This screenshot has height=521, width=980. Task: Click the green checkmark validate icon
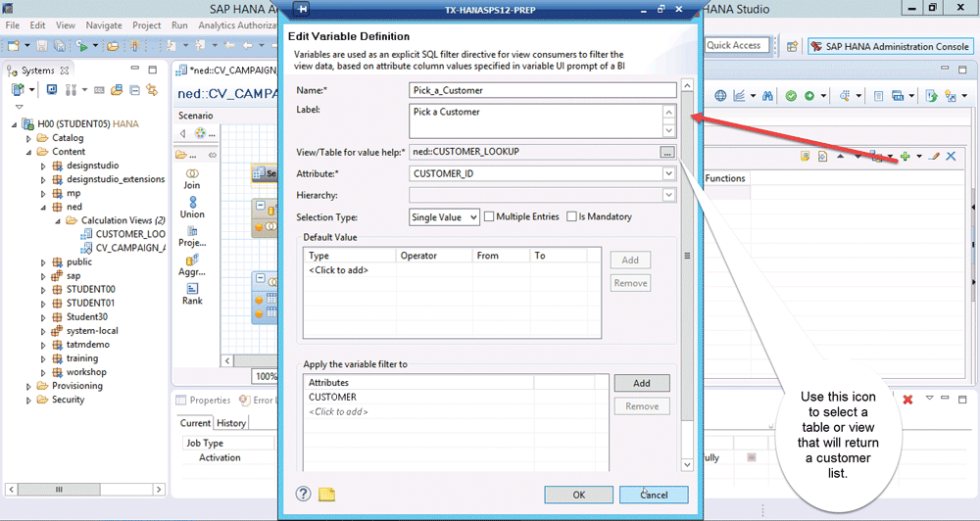pos(791,96)
